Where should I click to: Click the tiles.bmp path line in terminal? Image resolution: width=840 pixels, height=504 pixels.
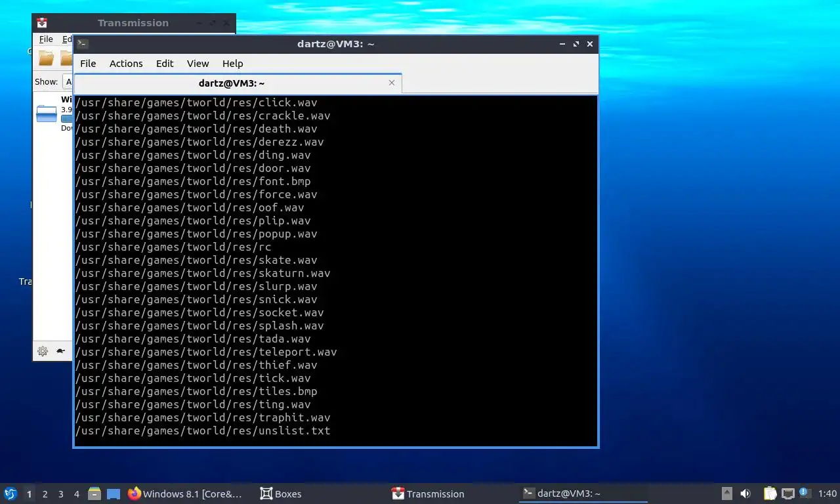pos(196,392)
